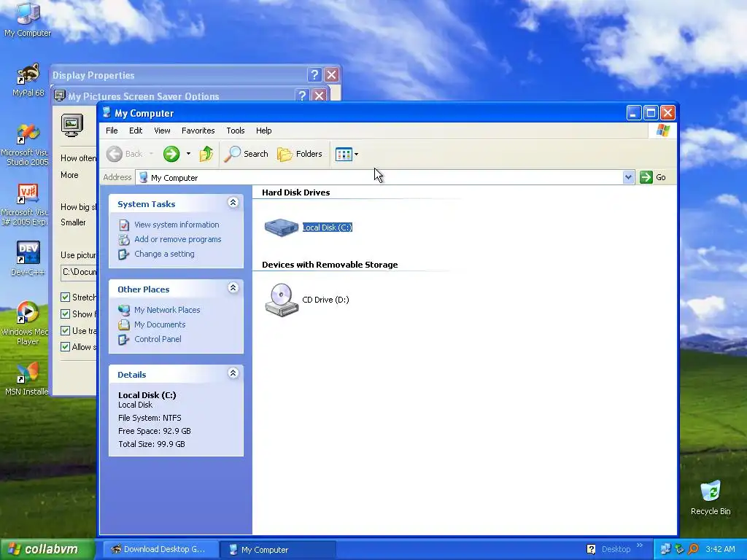Open the Back history dropdown arrow
747x560 pixels.
pyautogui.click(x=151, y=154)
